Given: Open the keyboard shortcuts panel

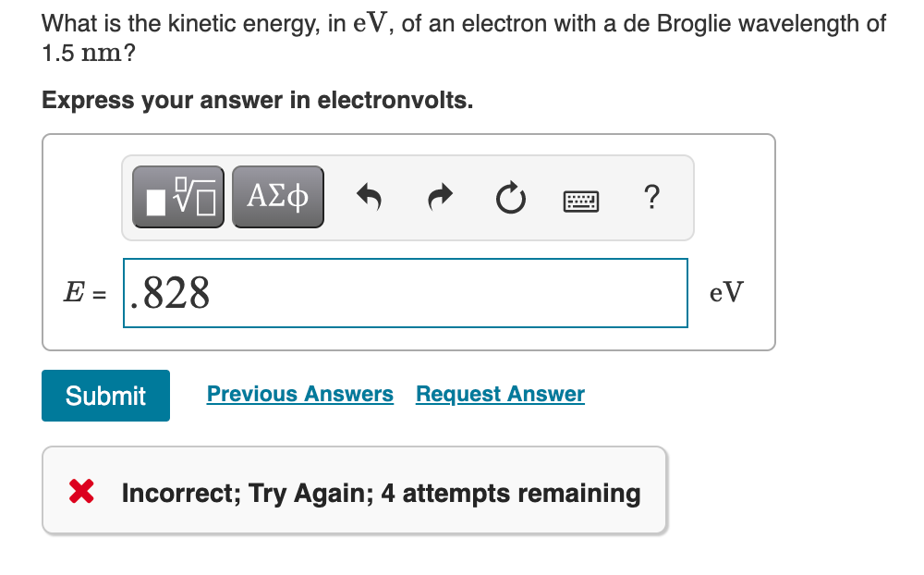Looking at the screenshot, I should pos(580,200).
